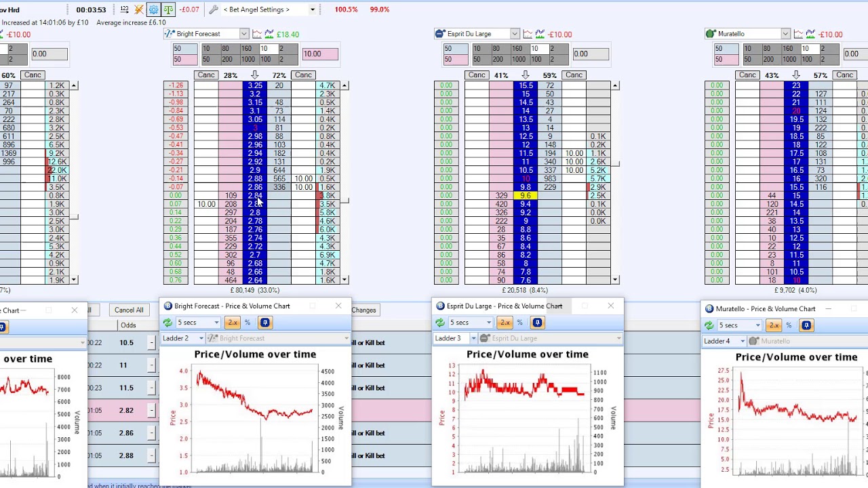Open the price chart icon for Esprit Du Large ladder
This screenshot has width=868, height=488.
(528, 34)
